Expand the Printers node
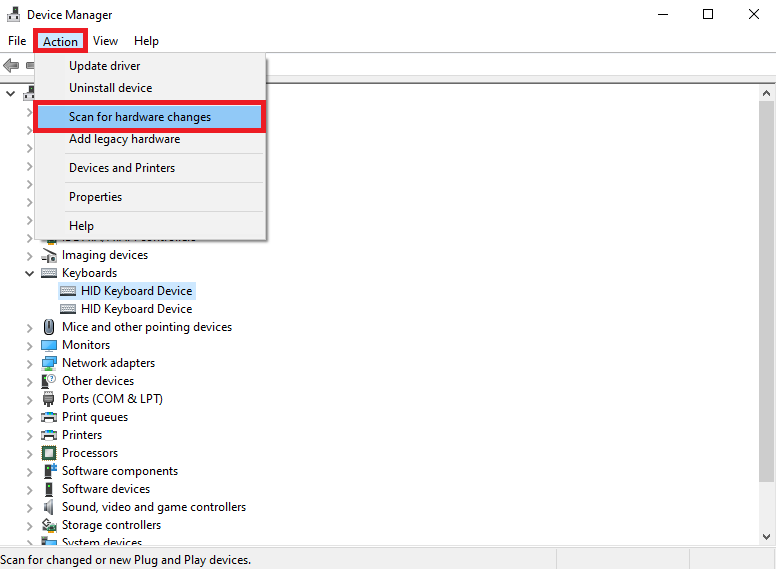 pos(30,436)
